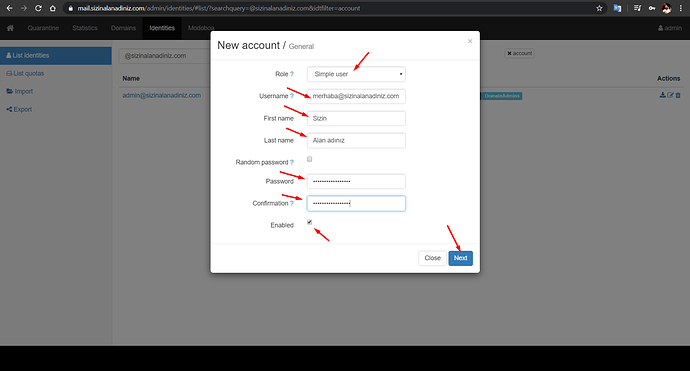Open the admin user menu
This screenshot has width=690, height=371.
point(670,28)
